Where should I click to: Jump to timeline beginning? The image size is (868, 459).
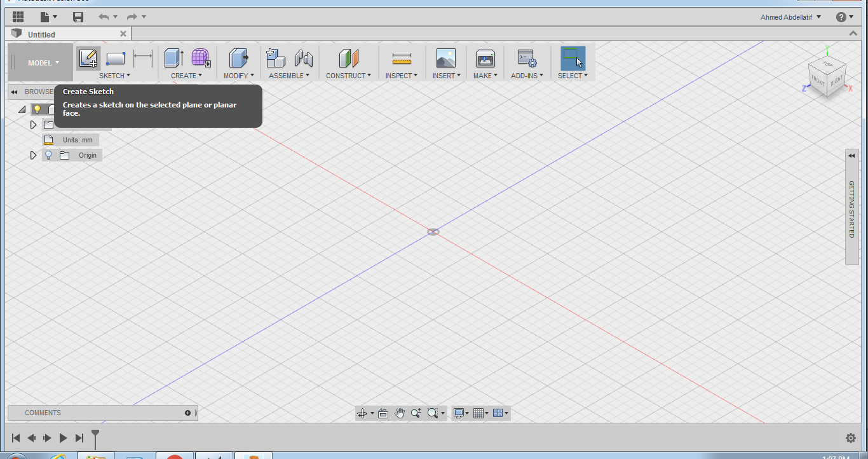click(x=16, y=438)
